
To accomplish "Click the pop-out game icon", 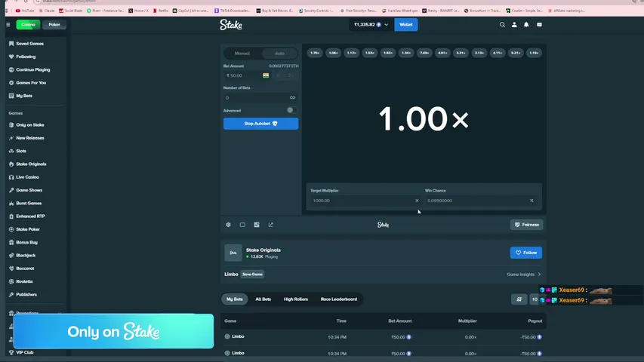I will tap(270, 225).
